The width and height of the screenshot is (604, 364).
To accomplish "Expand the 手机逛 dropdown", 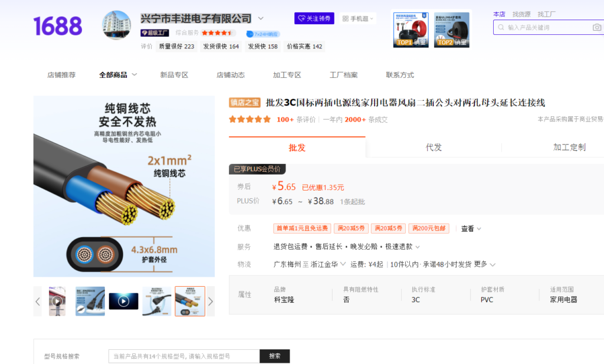I will [357, 19].
